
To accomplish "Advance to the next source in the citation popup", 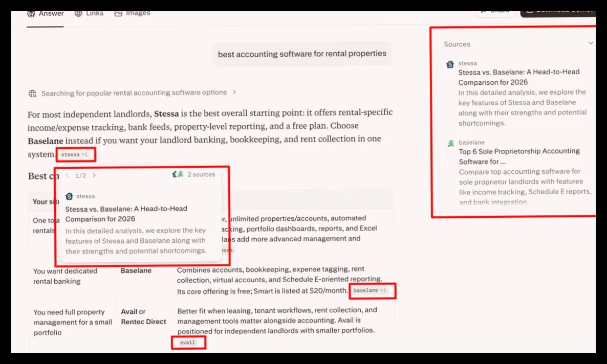I will click(94, 175).
